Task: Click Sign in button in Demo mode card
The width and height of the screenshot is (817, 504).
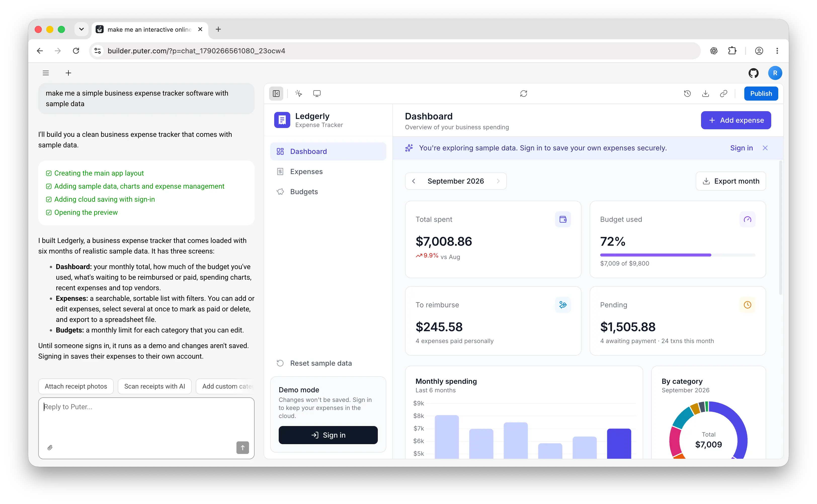Action: (x=328, y=435)
